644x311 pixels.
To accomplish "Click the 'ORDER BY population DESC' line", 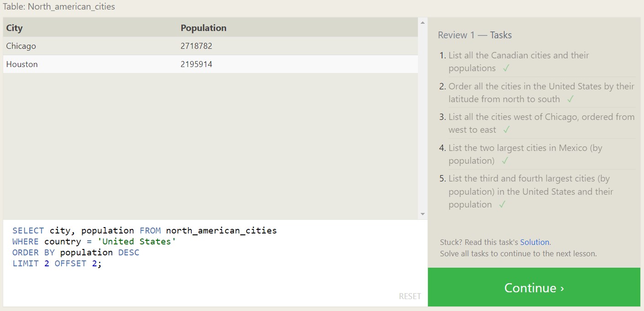I will [76, 253].
